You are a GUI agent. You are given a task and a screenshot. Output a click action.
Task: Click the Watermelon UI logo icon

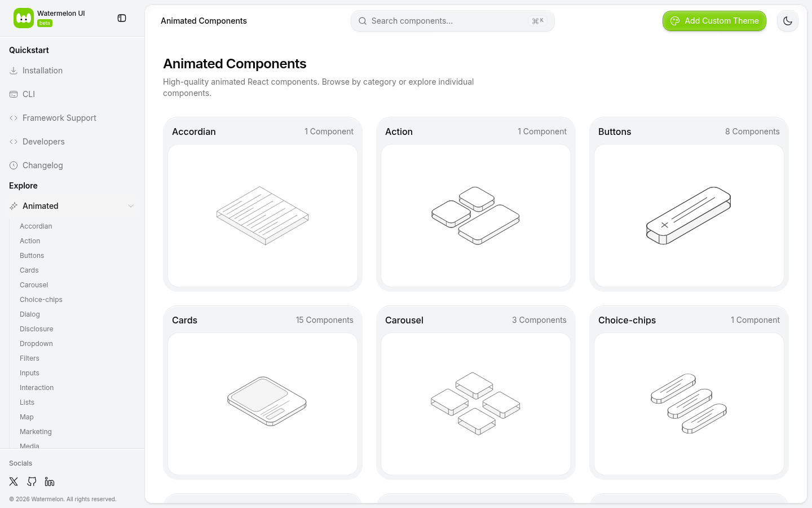coord(24,18)
